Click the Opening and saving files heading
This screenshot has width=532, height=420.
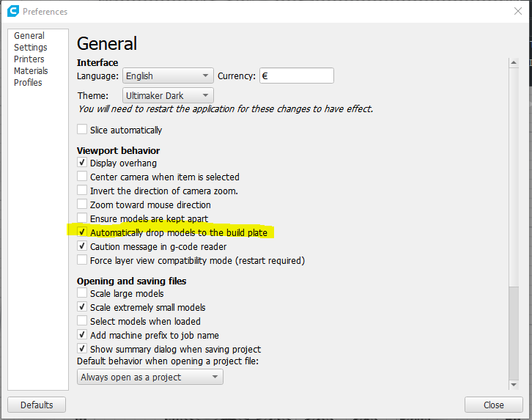click(x=131, y=281)
